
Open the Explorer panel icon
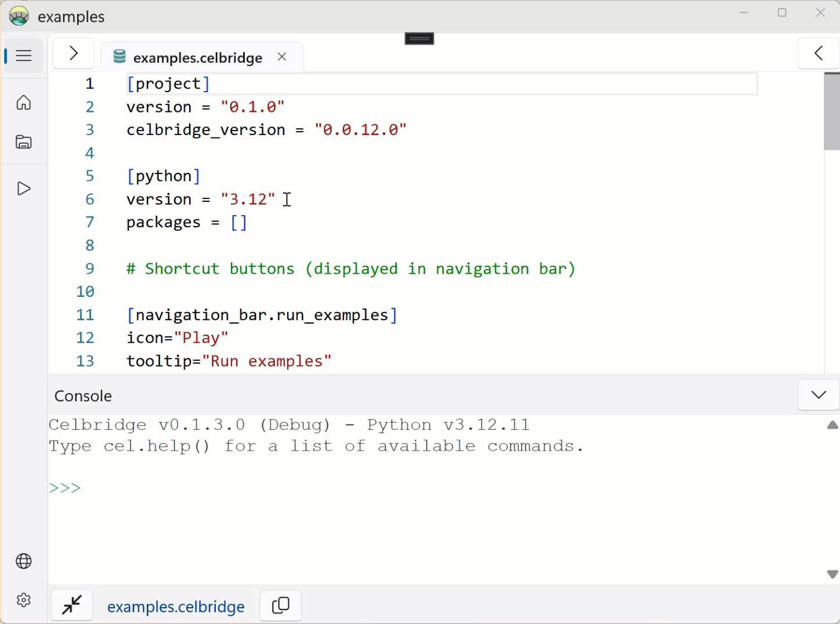(24, 142)
